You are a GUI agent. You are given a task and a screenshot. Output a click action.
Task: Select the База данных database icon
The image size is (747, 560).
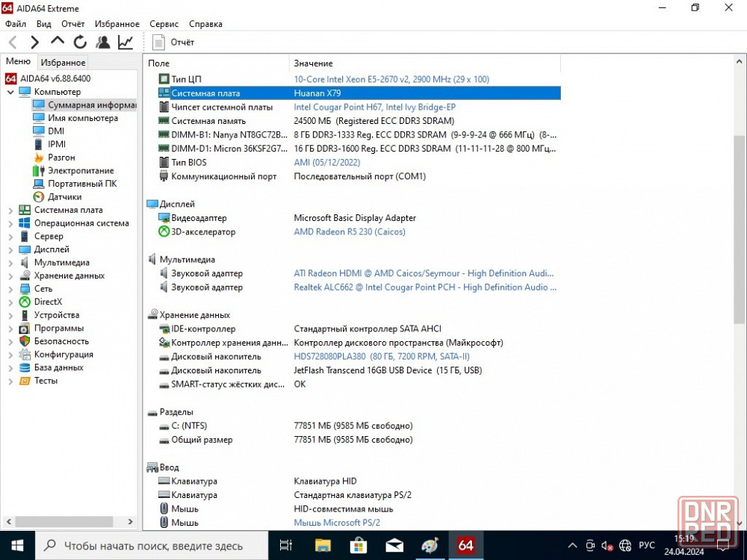(25, 367)
